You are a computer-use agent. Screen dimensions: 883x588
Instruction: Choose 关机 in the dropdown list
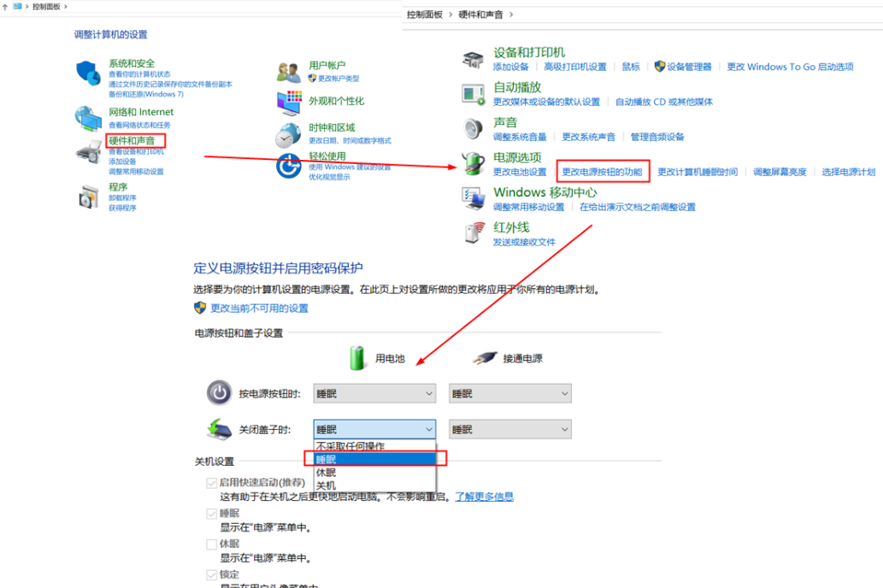[327, 485]
